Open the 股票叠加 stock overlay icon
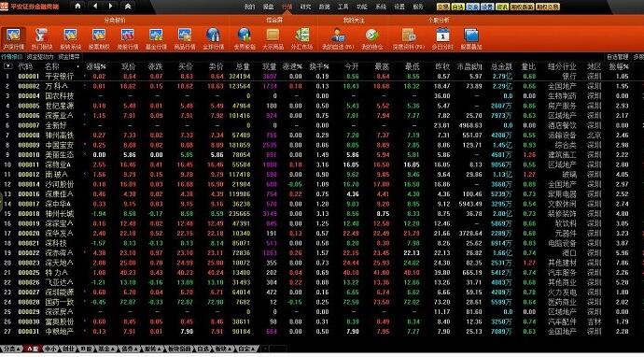The height and width of the screenshot is (357, 644). [x=471, y=38]
